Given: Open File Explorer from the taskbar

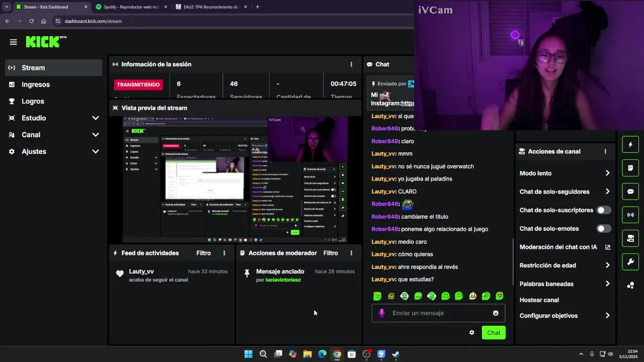Looking at the screenshot, I should pyautogui.click(x=307, y=354).
